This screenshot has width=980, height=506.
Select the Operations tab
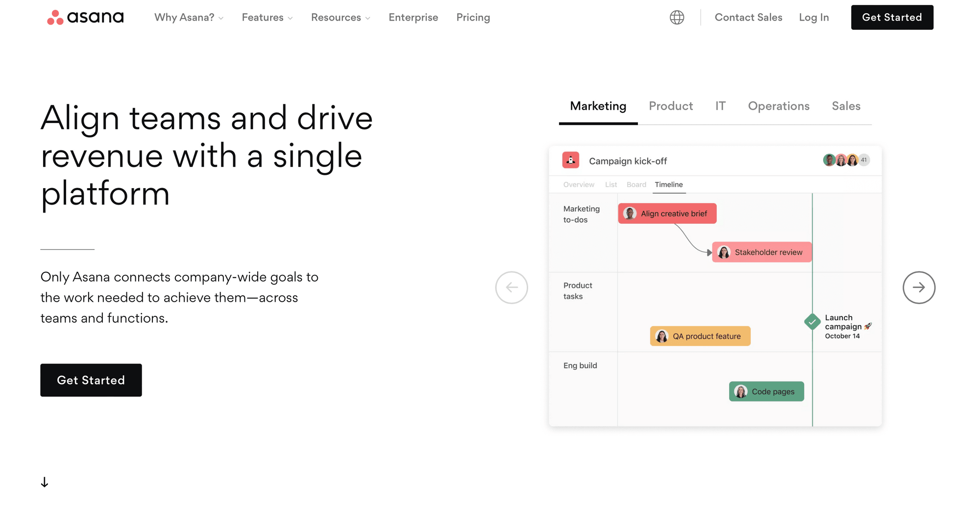779,106
